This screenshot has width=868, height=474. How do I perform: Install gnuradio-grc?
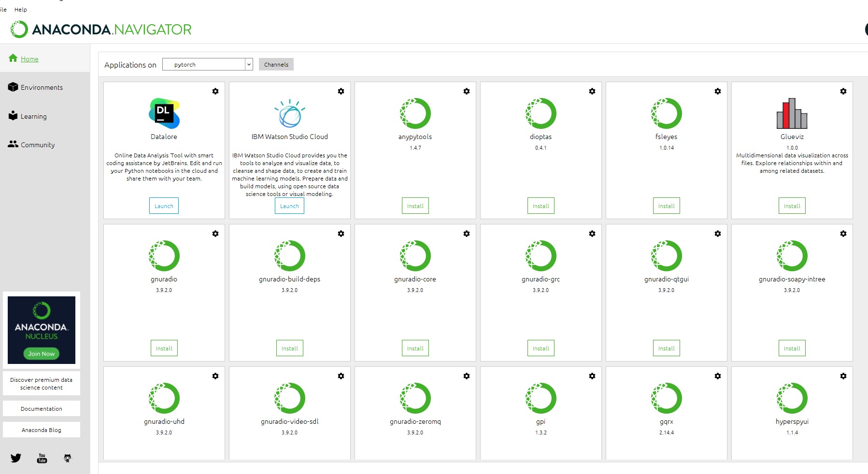tap(541, 348)
